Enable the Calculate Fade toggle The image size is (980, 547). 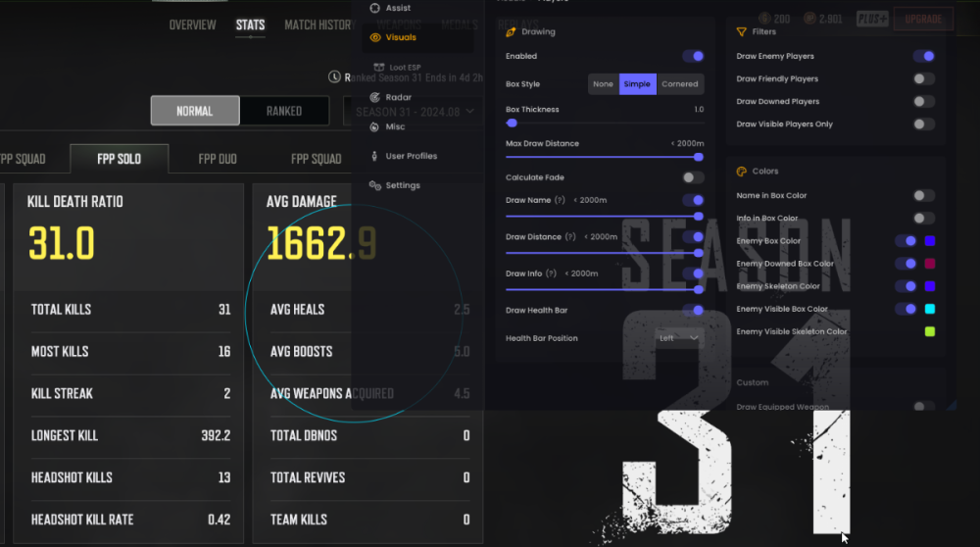[693, 177]
